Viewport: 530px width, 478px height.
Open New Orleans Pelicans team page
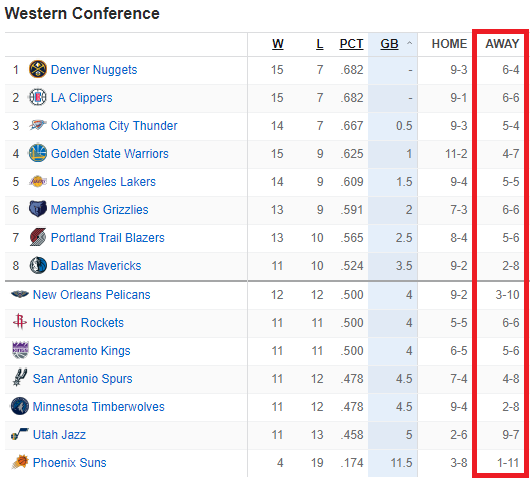point(91,294)
